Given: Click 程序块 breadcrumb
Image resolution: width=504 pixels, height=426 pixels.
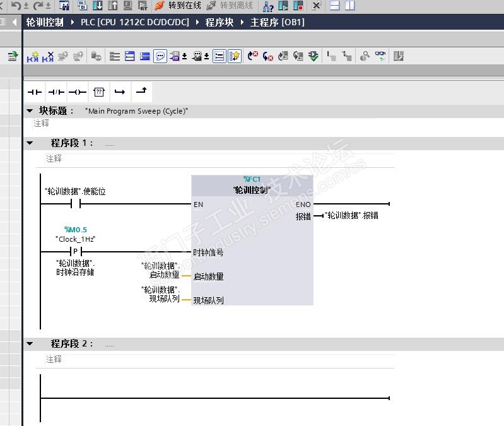Looking at the screenshot, I should (x=220, y=22).
